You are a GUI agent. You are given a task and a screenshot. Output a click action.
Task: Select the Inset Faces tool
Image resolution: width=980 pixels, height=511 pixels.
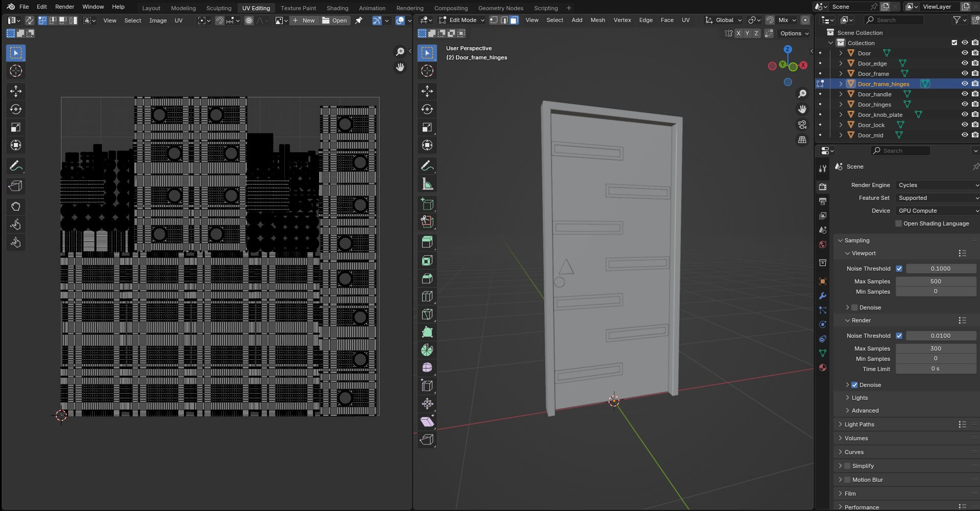[x=427, y=260]
